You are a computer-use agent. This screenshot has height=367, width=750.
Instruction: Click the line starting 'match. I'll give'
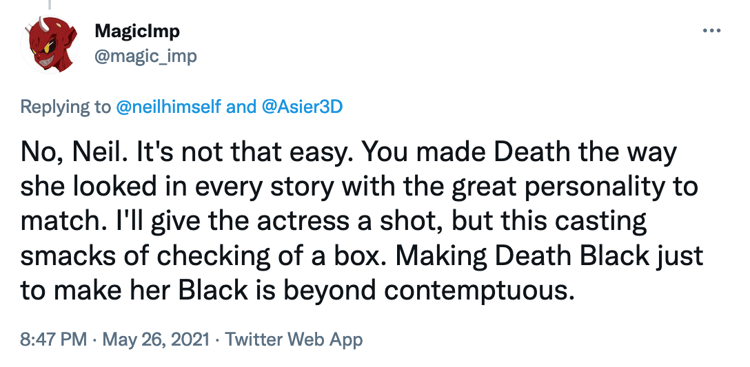pos(333,222)
